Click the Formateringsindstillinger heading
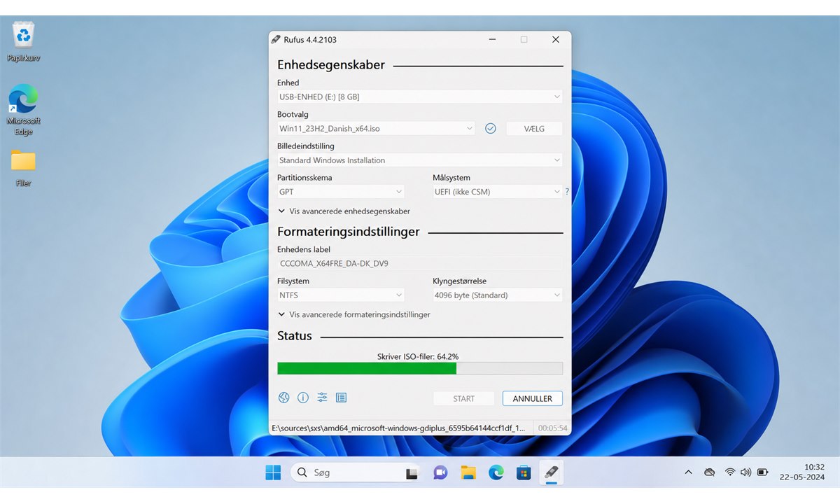Screen dimensions: 840x504 [349, 231]
